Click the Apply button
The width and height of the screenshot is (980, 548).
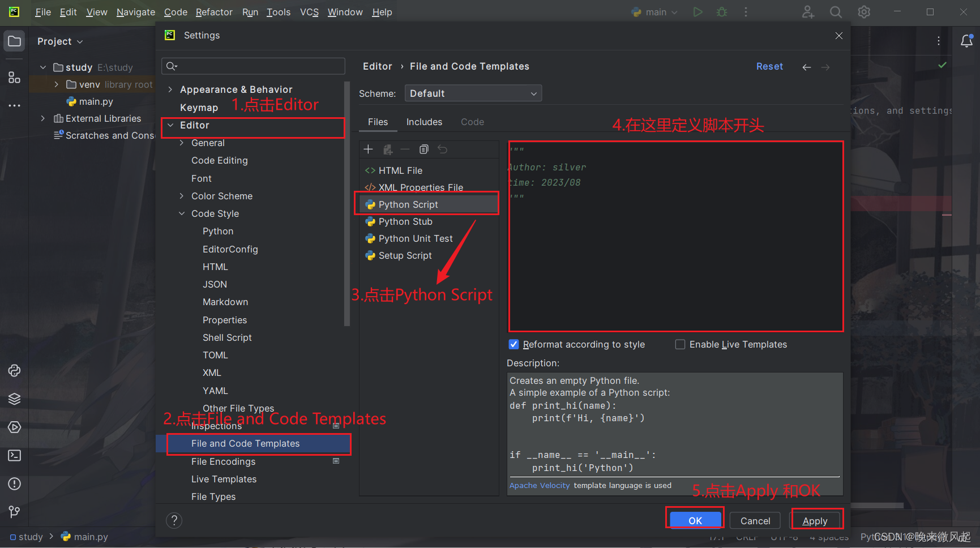[x=815, y=520]
